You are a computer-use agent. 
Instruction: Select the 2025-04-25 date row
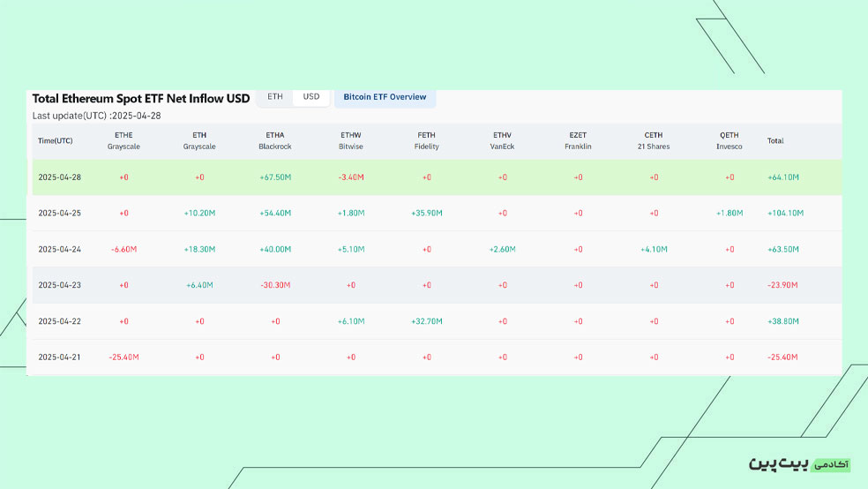pos(437,214)
